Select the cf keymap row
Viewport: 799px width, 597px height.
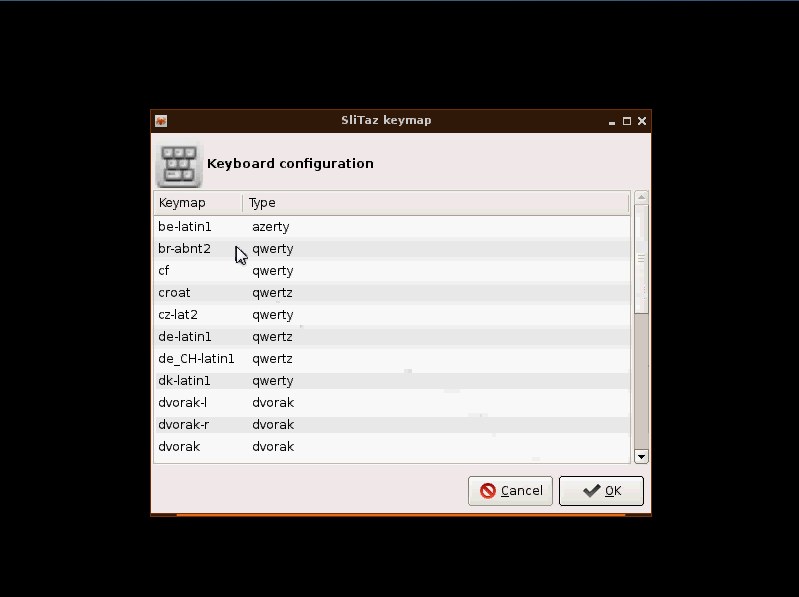coord(392,270)
